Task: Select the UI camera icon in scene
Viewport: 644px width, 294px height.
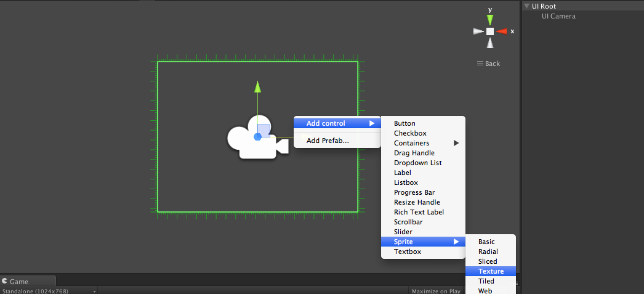Action: click(x=257, y=137)
